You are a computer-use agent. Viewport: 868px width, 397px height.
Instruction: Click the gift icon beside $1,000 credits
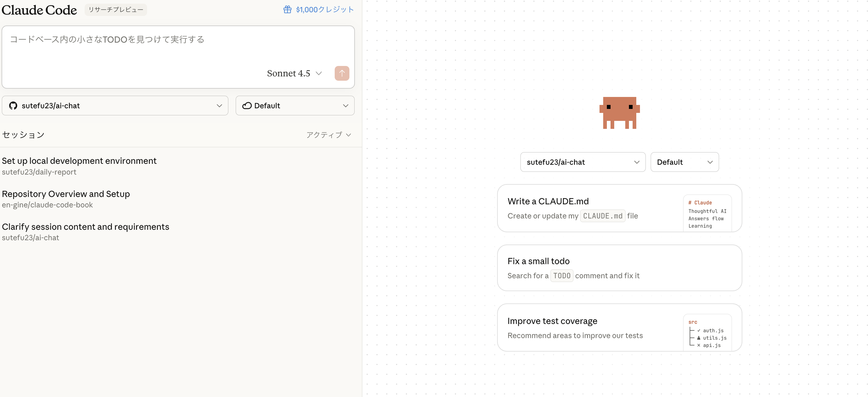click(x=287, y=10)
